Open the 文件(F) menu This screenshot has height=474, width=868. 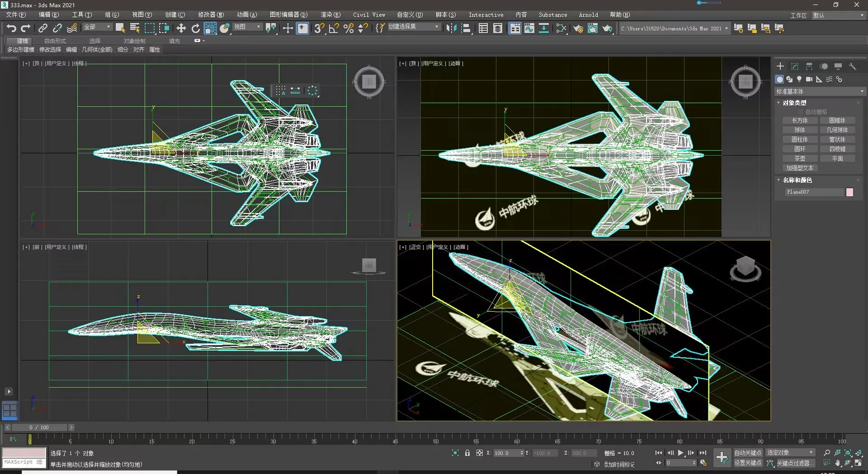click(16, 15)
